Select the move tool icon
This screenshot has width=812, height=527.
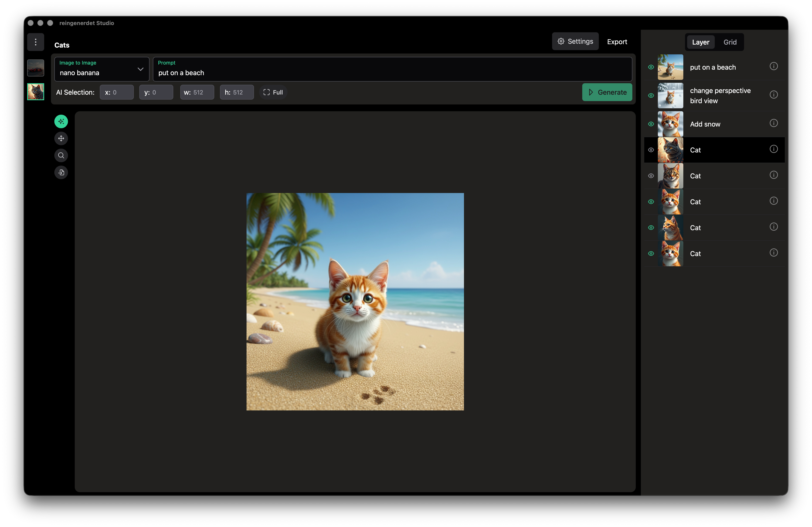pyautogui.click(x=61, y=138)
